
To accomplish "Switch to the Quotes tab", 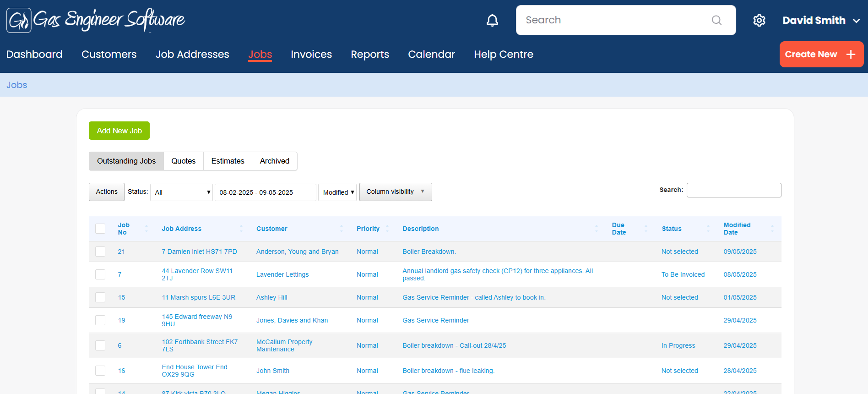I will pos(183,161).
